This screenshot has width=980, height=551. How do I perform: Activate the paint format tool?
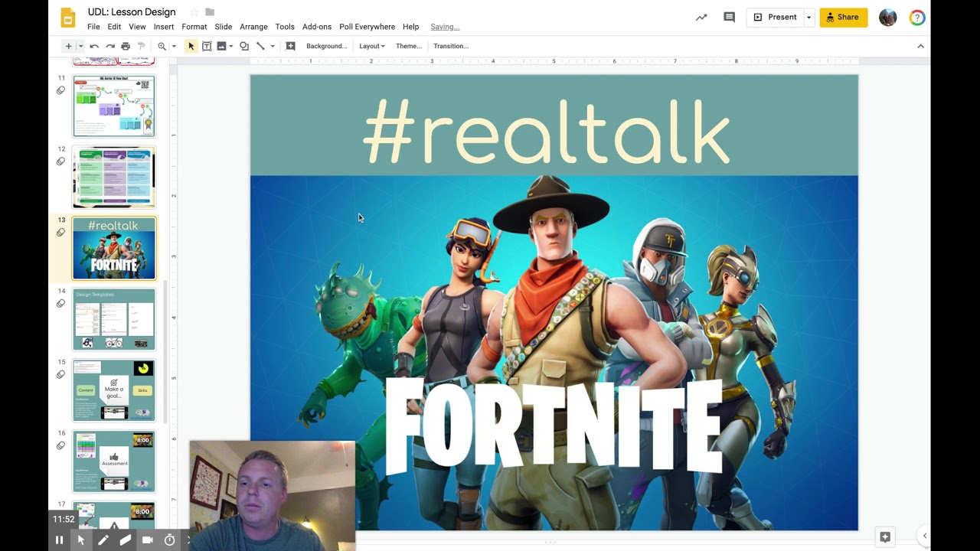pos(142,46)
